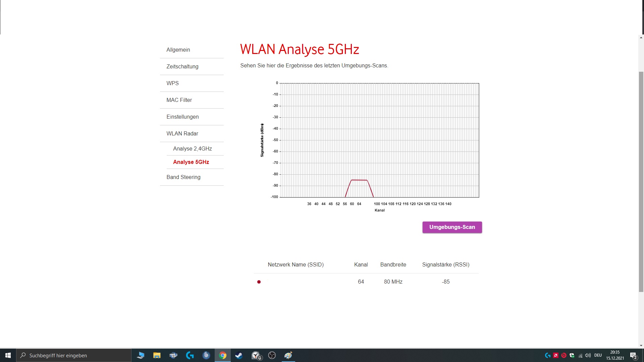The height and width of the screenshot is (362, 644).
Task: Open the MAC Filter section
Action: pos(179,100)
